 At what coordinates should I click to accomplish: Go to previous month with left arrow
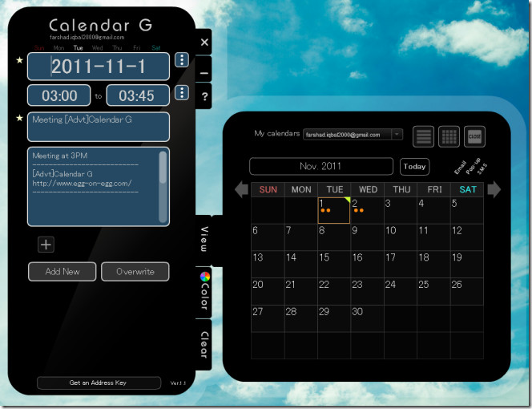coord(242,189)
